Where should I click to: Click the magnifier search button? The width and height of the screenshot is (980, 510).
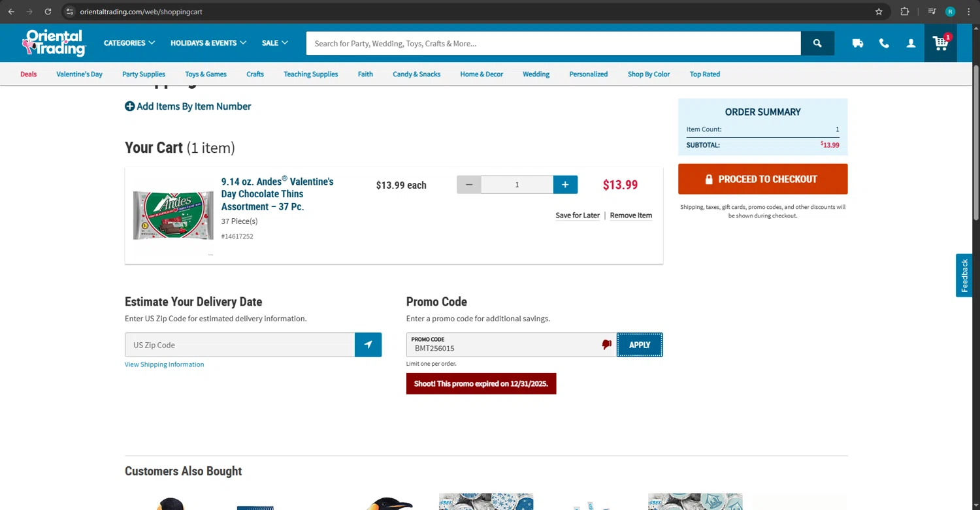[x=817, y=43]
